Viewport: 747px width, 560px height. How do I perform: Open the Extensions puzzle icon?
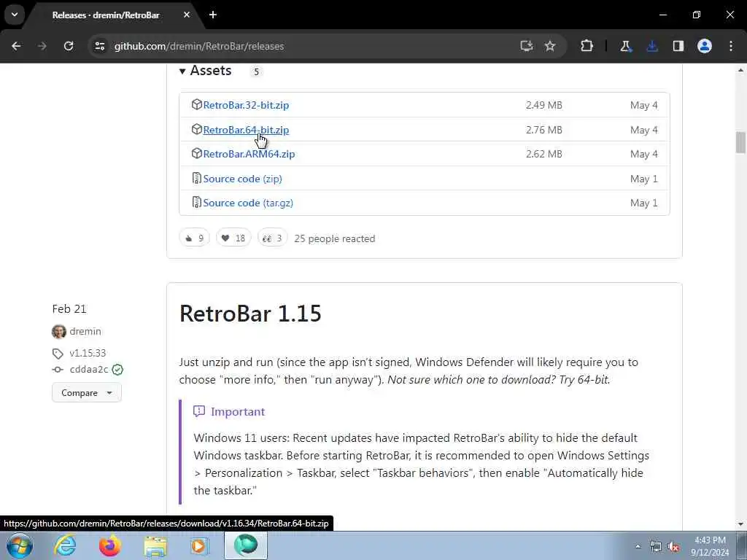(587, 46)
